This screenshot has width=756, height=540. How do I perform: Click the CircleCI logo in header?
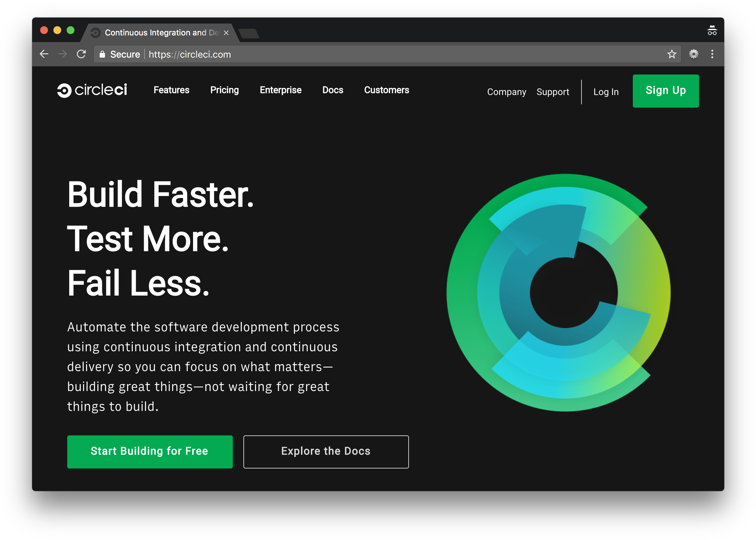(92, 90)
